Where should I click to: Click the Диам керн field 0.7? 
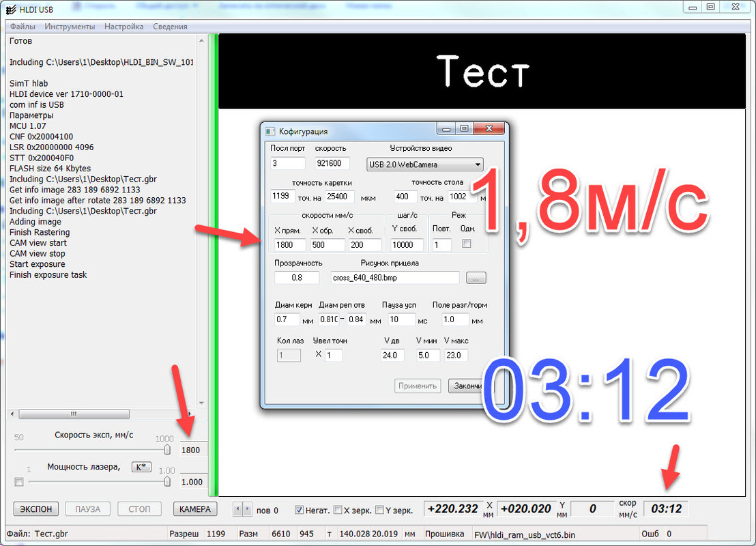[x=287, y=319]
